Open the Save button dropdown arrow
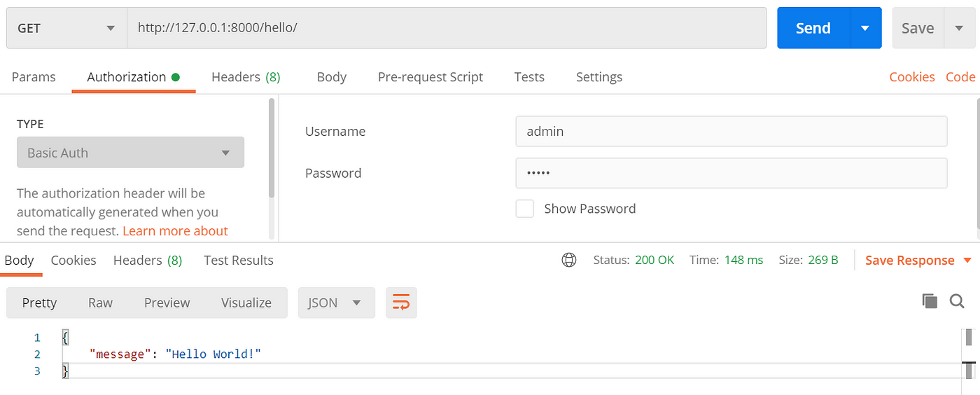The image size is (980, 395). pyautogui.click(x=958, y=28)
